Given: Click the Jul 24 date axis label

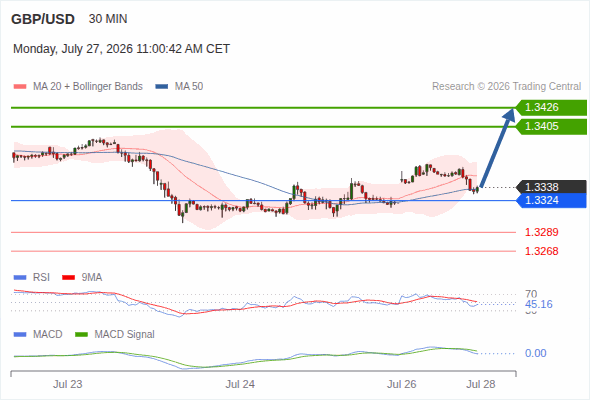Looking at the screenshot, I should (240, 385).
